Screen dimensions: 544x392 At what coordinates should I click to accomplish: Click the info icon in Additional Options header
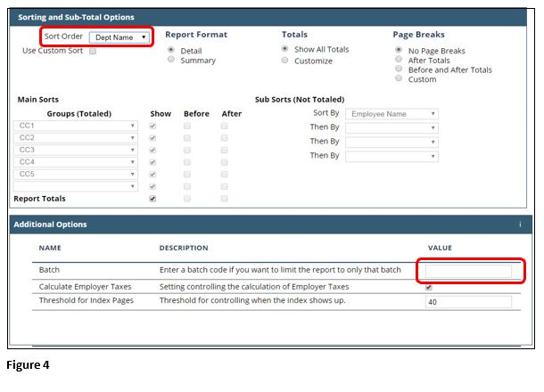(x=520, y=225)
